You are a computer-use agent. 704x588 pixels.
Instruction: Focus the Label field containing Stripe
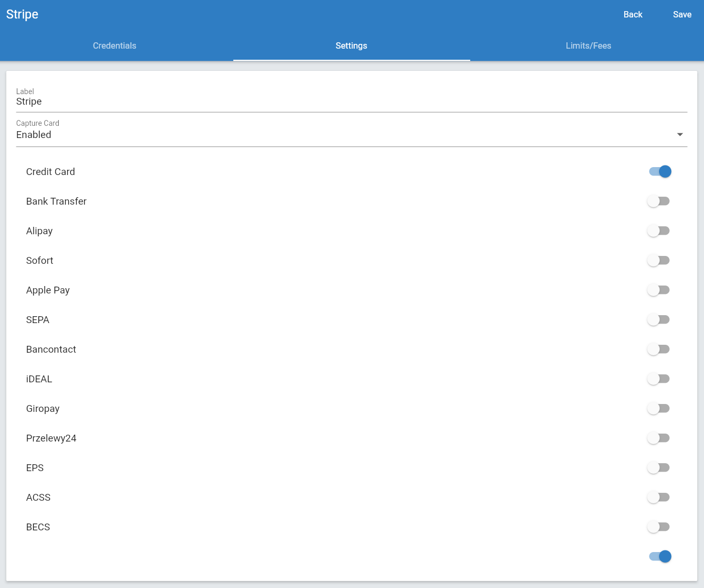[352, 102]
